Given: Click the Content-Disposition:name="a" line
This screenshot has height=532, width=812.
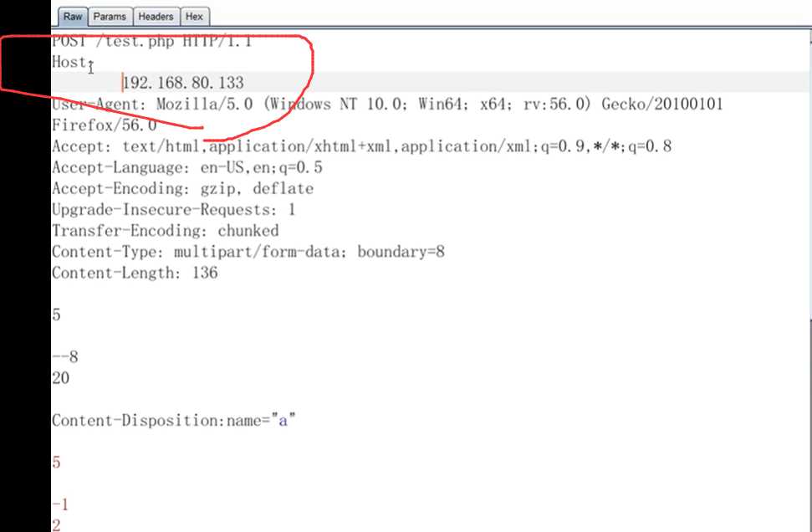Looking at the screenshot, I should pyautogui.click(x=173, y=420).
